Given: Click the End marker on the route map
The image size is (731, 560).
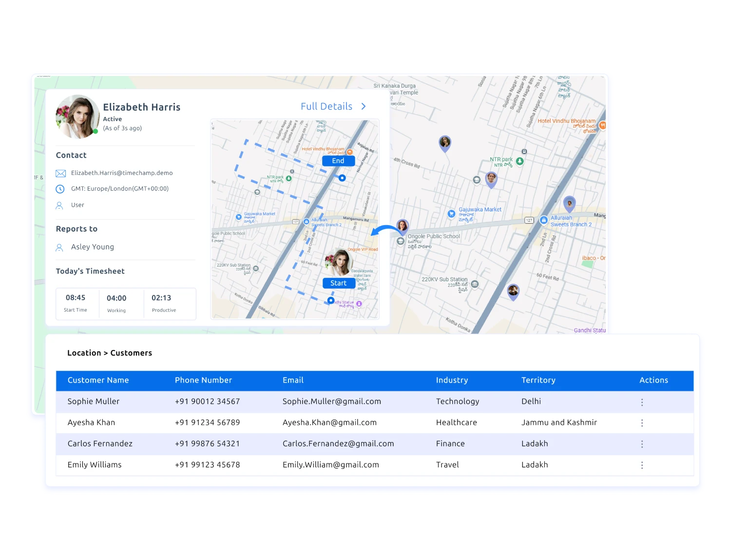Looking at the screenshot, I should pos(338,161).
